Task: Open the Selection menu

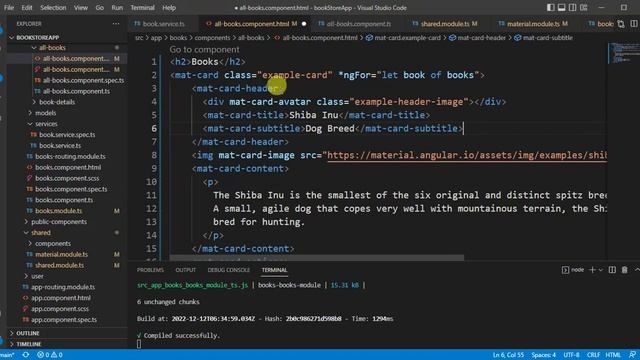Action: [x=53, y=7]
